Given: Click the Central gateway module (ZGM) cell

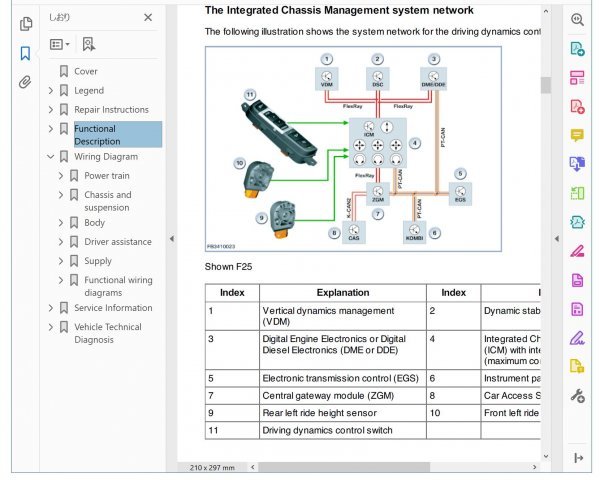Looking at the screenshot, I should [x=343, y=396].
